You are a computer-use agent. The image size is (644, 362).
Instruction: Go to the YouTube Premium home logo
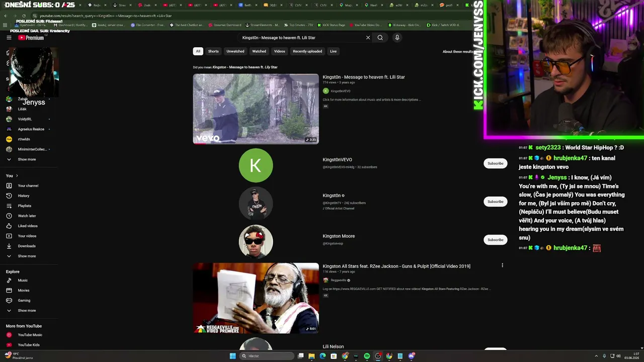point(31,38)
